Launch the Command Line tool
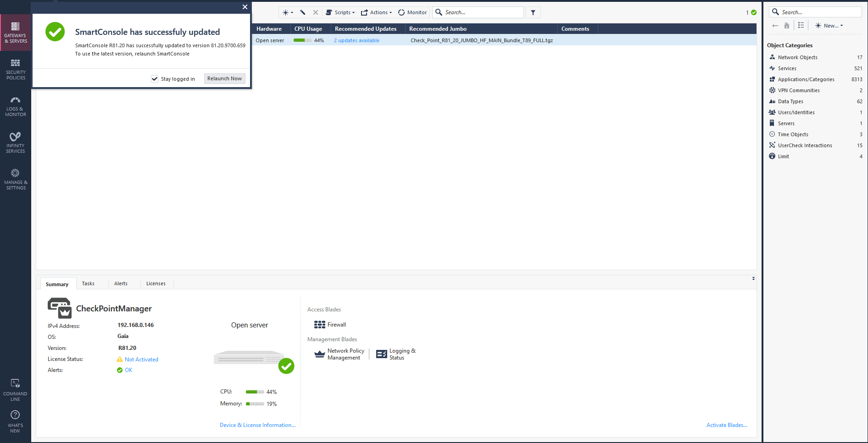The image size is (868, 443). [15, 390]
